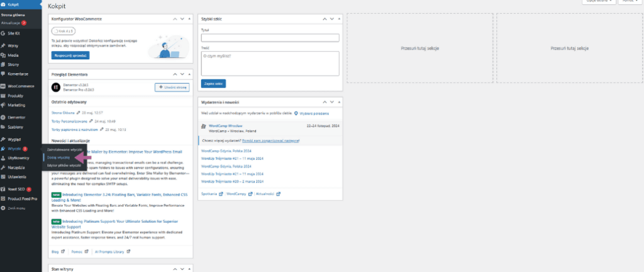
Task: Choose Dodaj wtyczkę in the submenu
Action: click(58, 157)
